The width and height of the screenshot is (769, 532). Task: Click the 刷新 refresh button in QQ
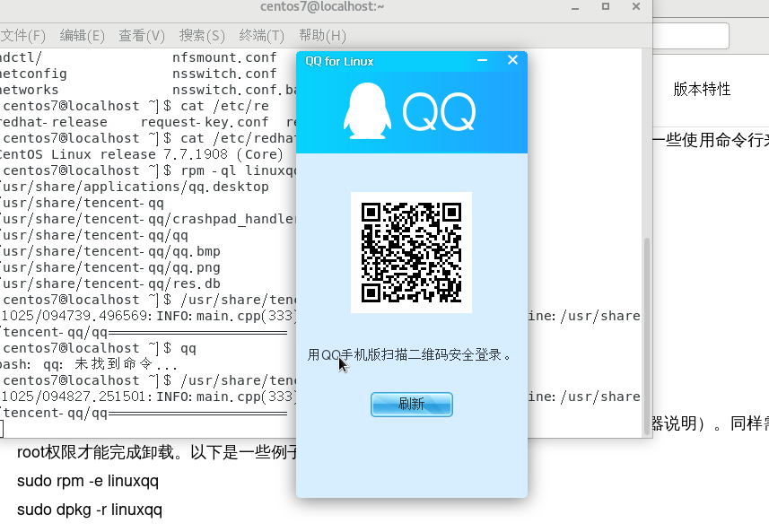pos(412,404)
